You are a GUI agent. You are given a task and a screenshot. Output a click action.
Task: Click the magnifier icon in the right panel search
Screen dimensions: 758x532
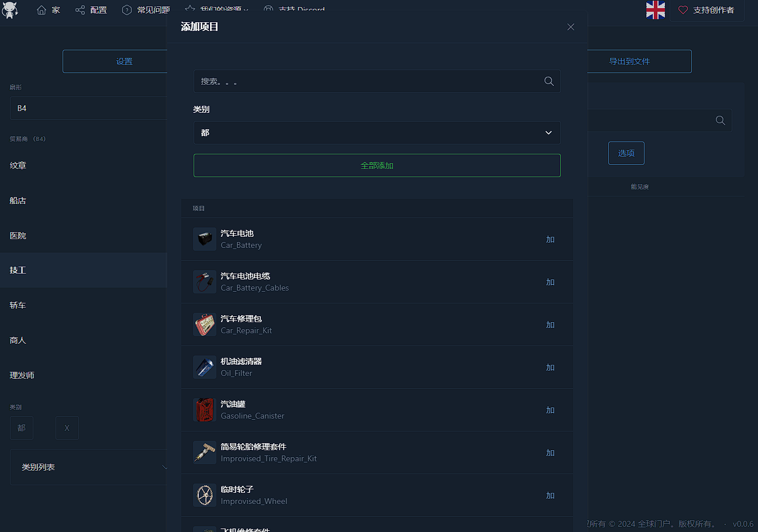720,120
